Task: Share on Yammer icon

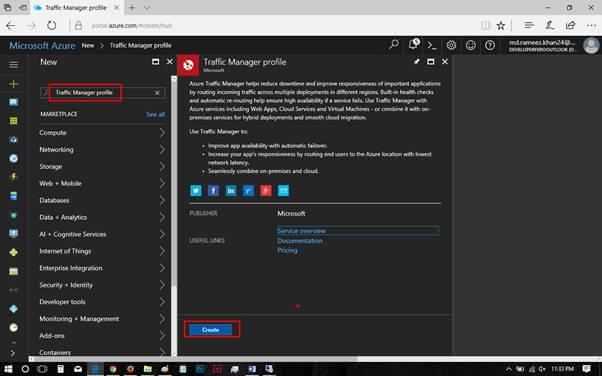Action: [248, 190]
